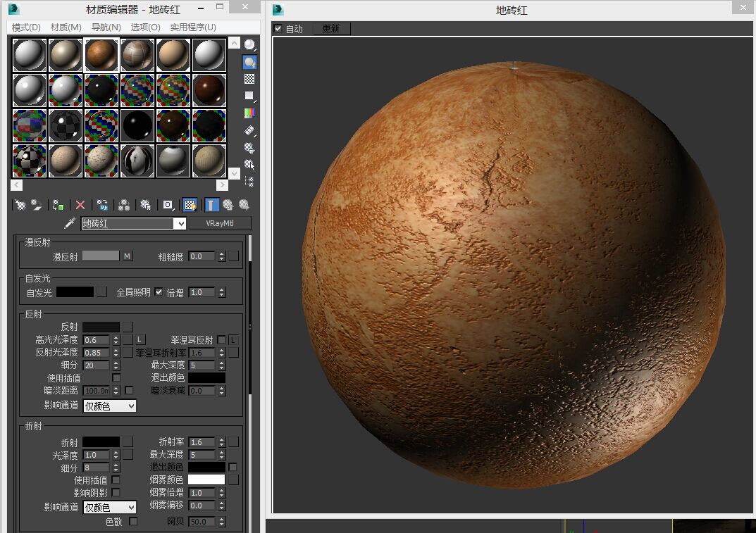Enable the 色散 checkbox
756x533 pixels.
[x=134, y=522]
